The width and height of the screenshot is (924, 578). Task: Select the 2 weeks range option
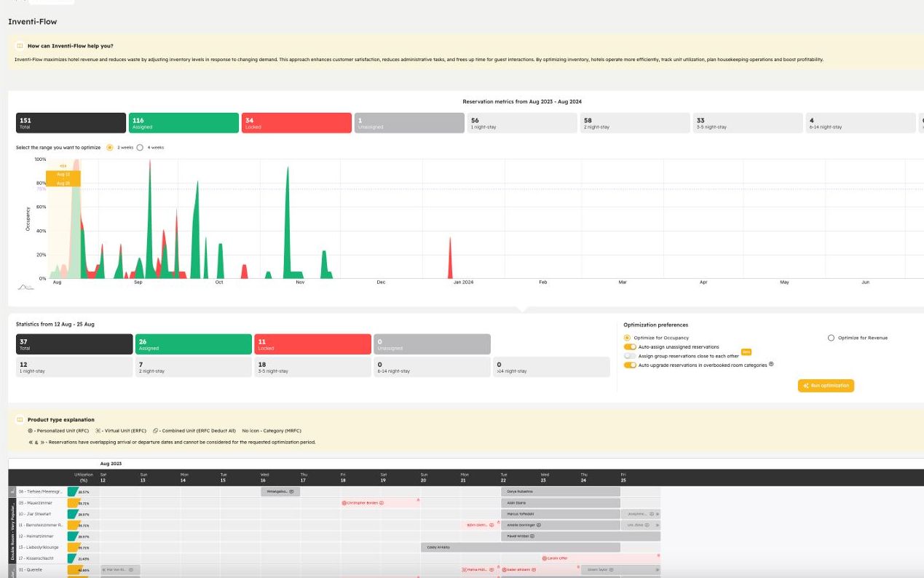110,147
